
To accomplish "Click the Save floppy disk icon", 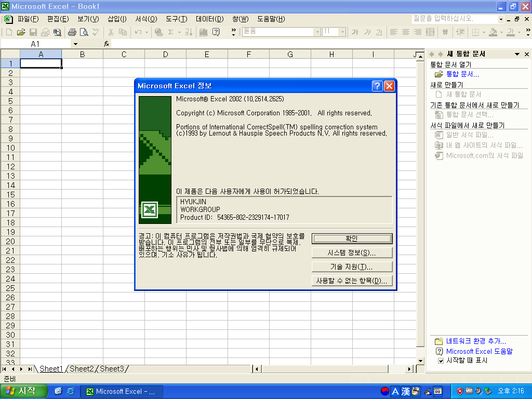I will coord(33,32).
